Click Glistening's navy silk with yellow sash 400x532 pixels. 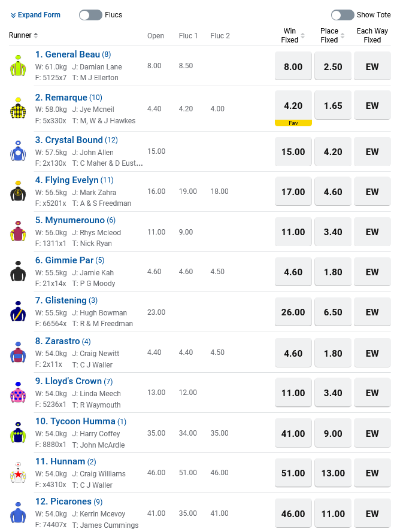[18, 312]
